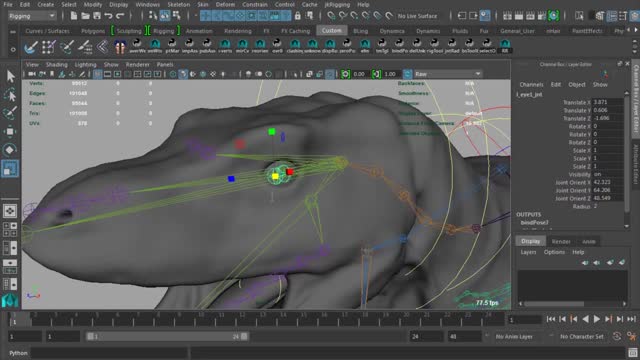This screenshot has height=360, width=640.
Task: Switch to select by component type
Action: point(177,16)
